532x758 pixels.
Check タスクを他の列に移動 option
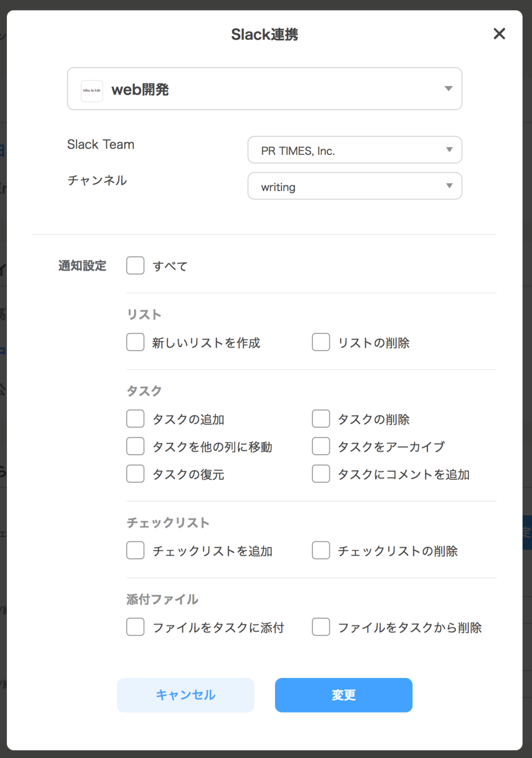135,446
